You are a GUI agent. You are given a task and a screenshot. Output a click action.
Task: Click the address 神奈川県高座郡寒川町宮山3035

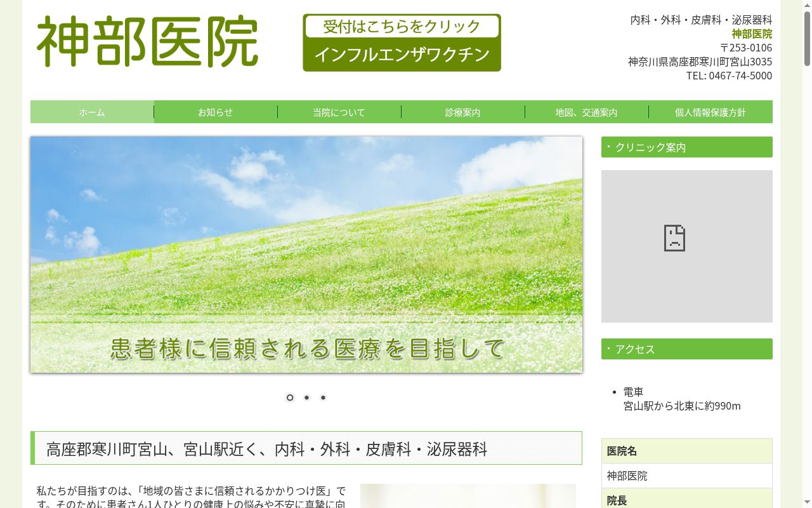[x=700, y=62]
